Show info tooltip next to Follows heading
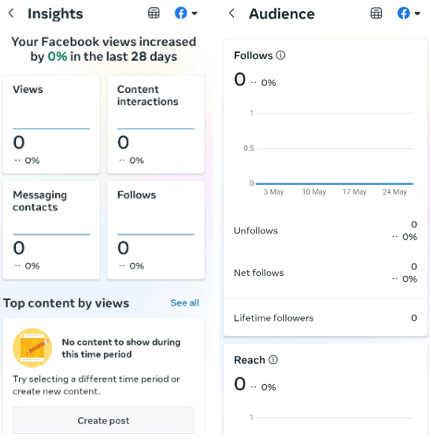The height and width of the screenshot is (440, 431). point(281,55)
